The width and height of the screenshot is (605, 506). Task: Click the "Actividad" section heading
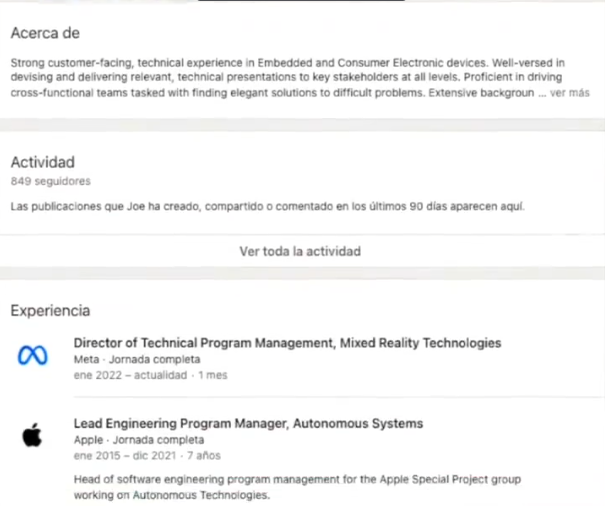click(x=43, y=162)
